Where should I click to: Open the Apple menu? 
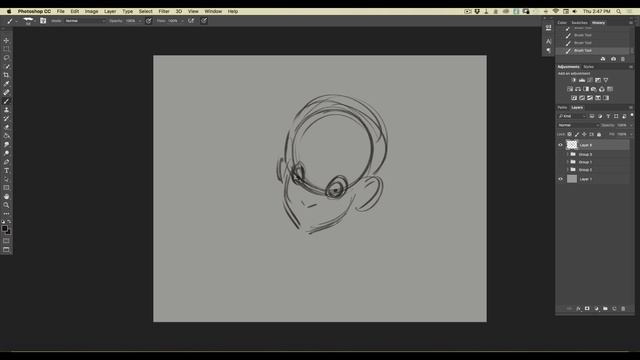point(9,11)
